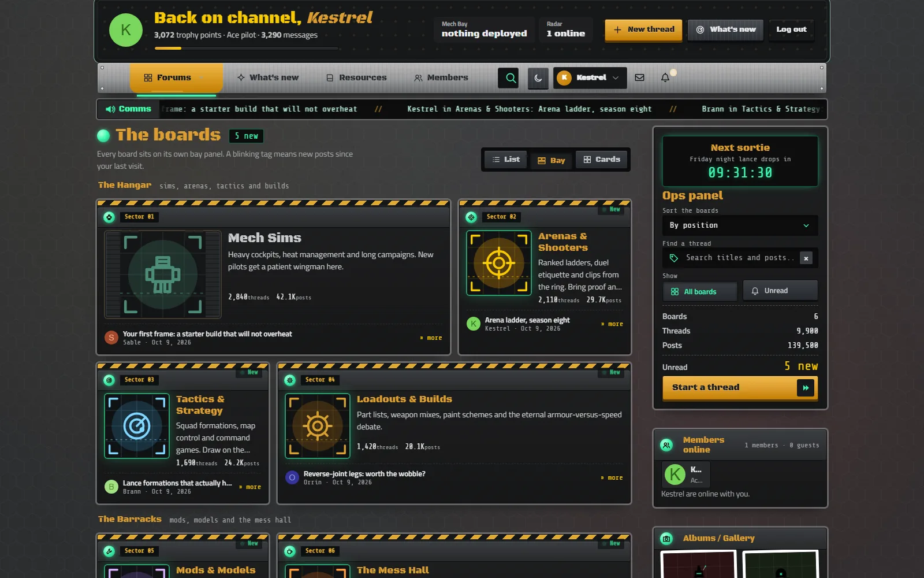
Task: Show only Unread boards
Action: (780, 291)
